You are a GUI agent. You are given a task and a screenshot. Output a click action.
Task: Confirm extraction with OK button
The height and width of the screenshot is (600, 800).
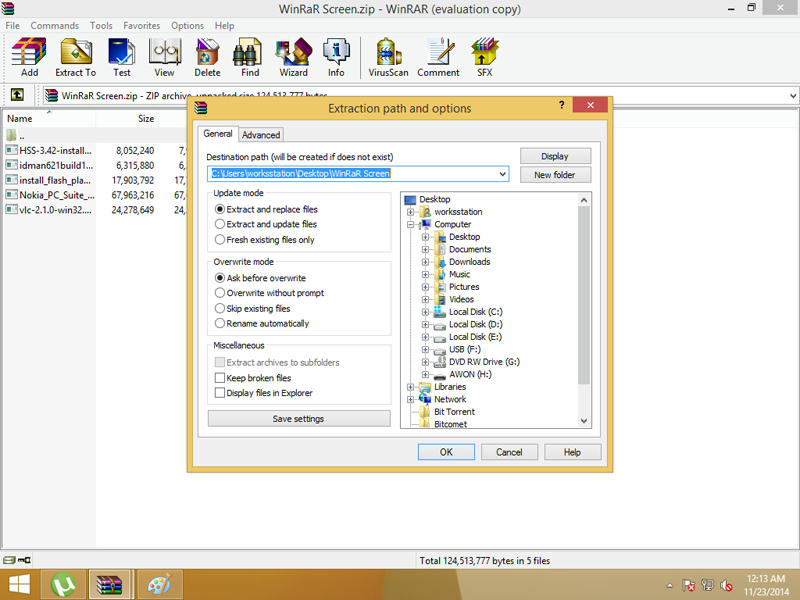tap(446, 452)
